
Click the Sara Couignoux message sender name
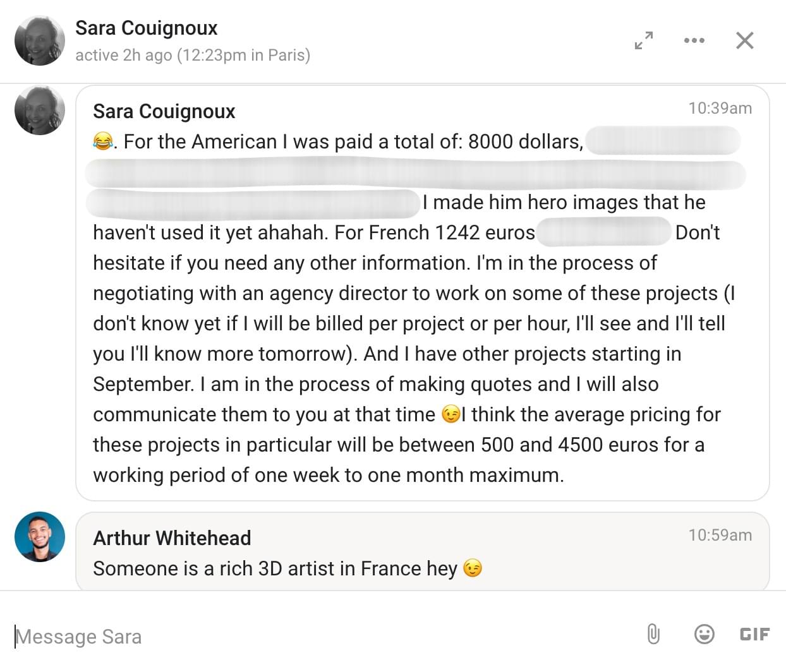[x=164, y=111]
